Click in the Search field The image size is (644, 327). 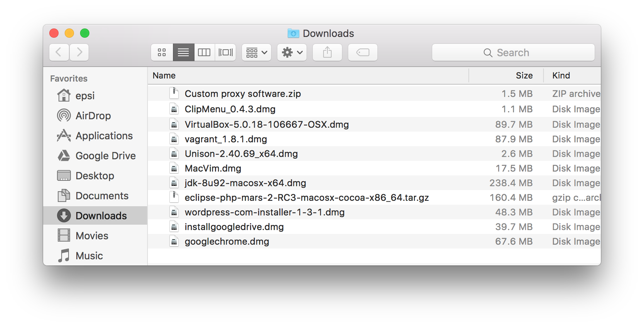513,52
